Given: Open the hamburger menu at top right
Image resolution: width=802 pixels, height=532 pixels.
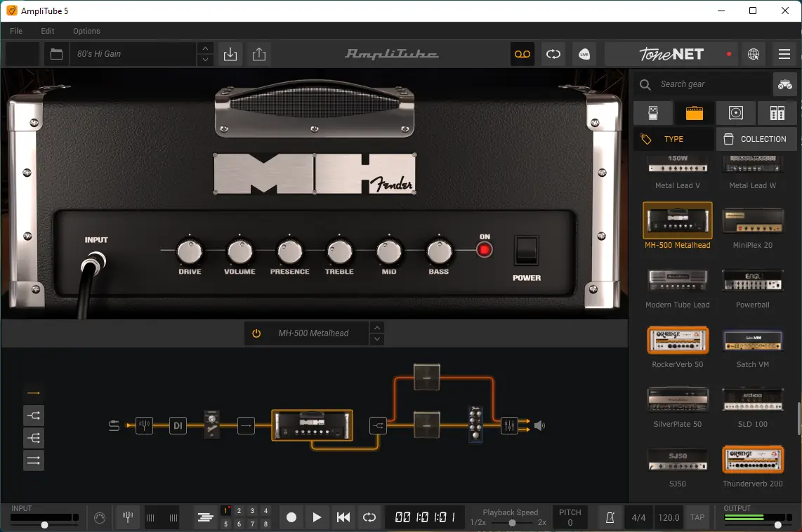Looking at the screenshot, I should 784,53.
